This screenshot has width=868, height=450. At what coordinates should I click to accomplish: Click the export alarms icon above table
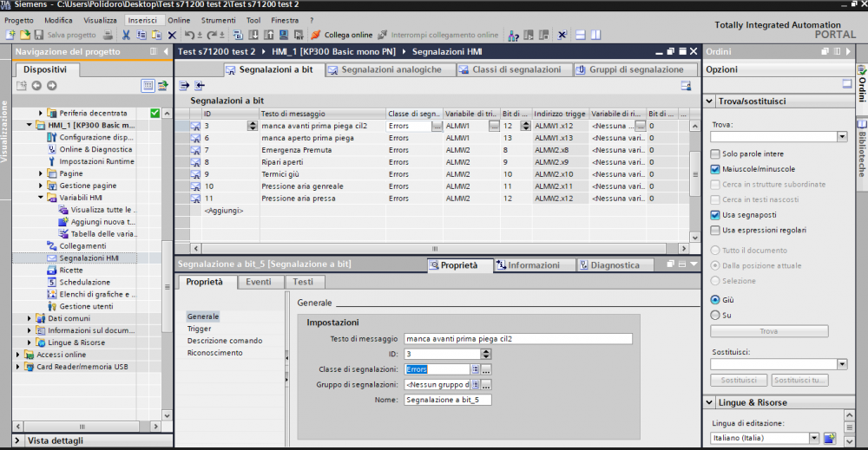pos(184,86)
